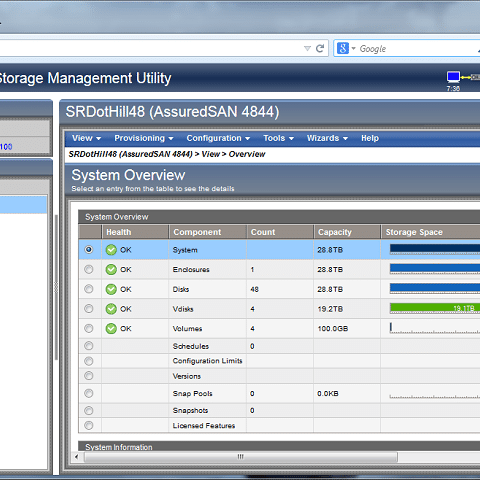Click the '48' Disks count cell
480x480 pixels.
click(x=254, y=289)
